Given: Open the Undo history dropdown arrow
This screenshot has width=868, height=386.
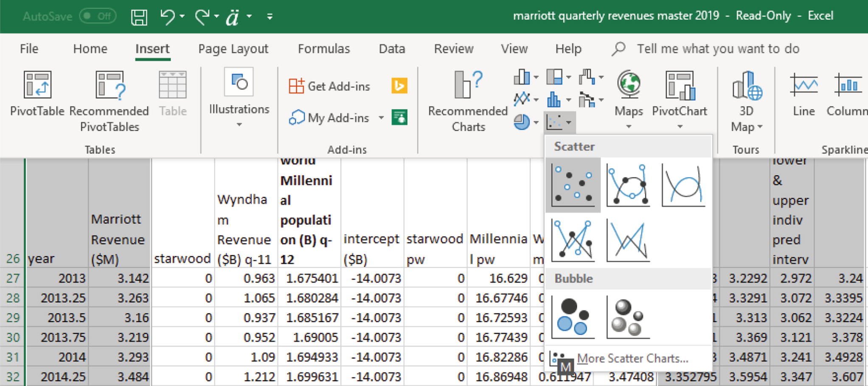Looking at the screenshot, I should click(x=182, y=16).
